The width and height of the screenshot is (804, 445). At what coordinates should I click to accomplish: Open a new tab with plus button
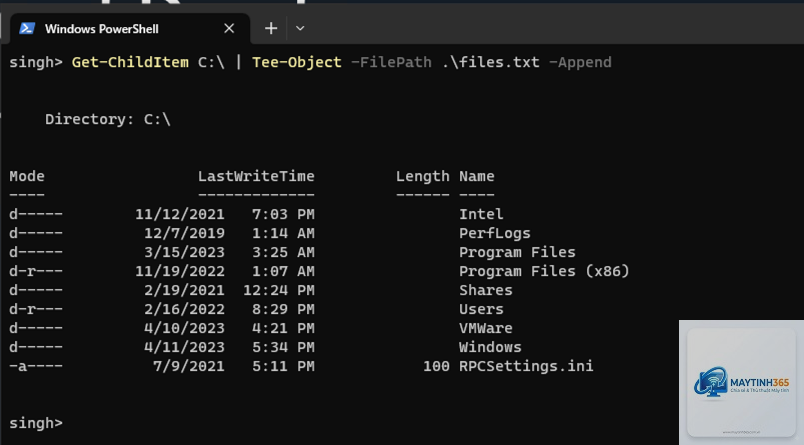tap(271, 29)
